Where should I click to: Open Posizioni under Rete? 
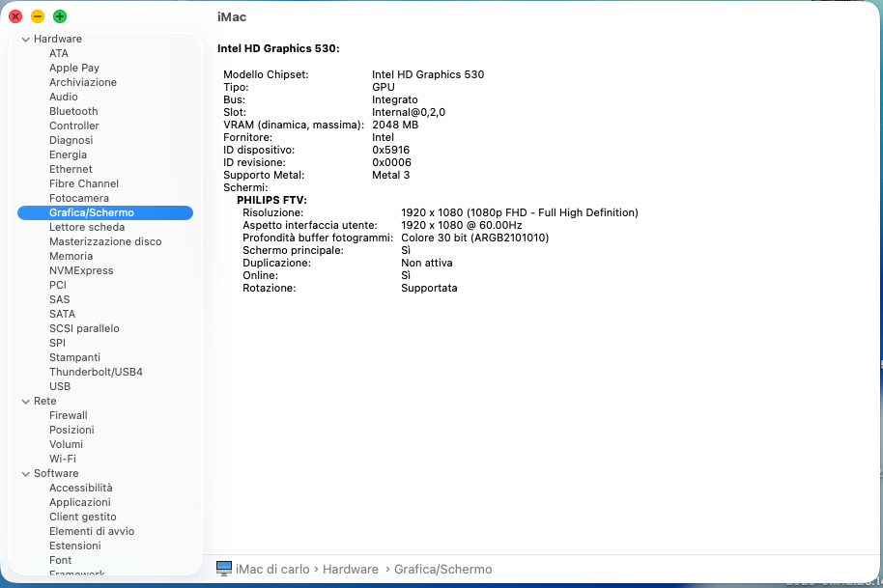click(x=71, y=430)
